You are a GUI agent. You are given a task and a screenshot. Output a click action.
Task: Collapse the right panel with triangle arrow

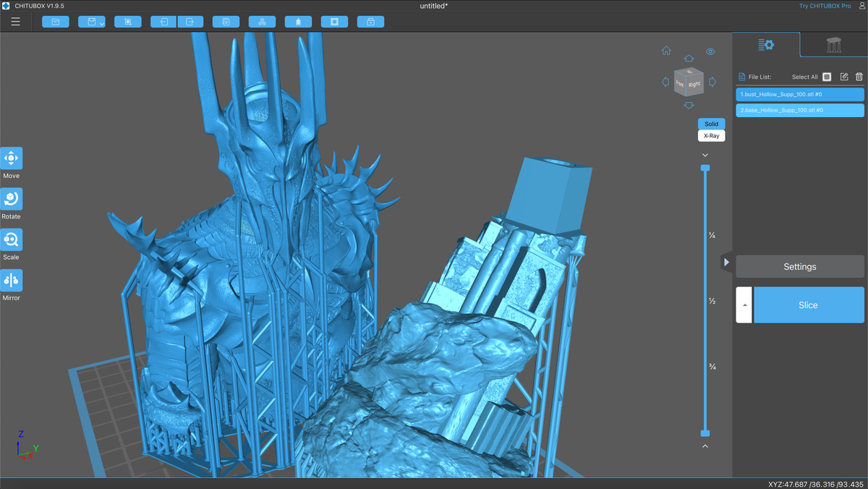[x=726, y=263]
